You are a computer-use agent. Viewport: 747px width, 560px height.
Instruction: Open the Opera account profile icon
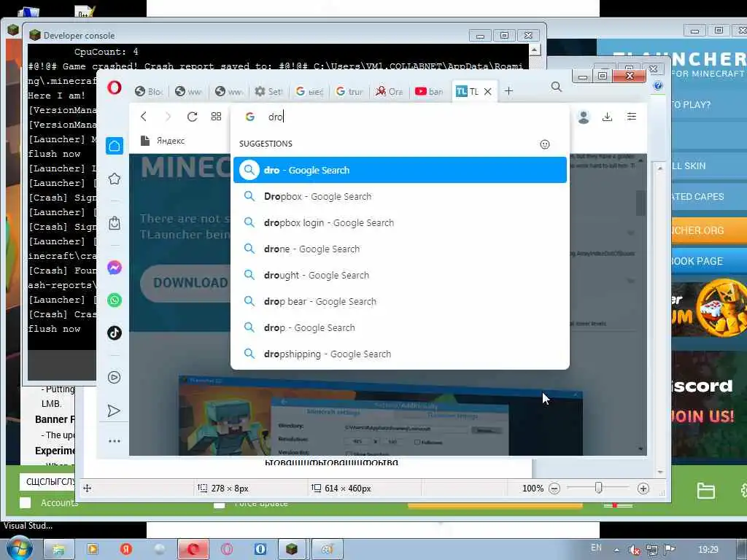pyautogui.click(x=583, y=117)
